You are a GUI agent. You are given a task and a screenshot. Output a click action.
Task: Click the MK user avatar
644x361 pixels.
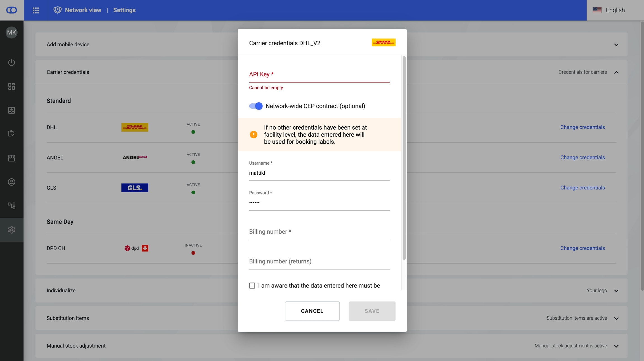tap(11, 32)
